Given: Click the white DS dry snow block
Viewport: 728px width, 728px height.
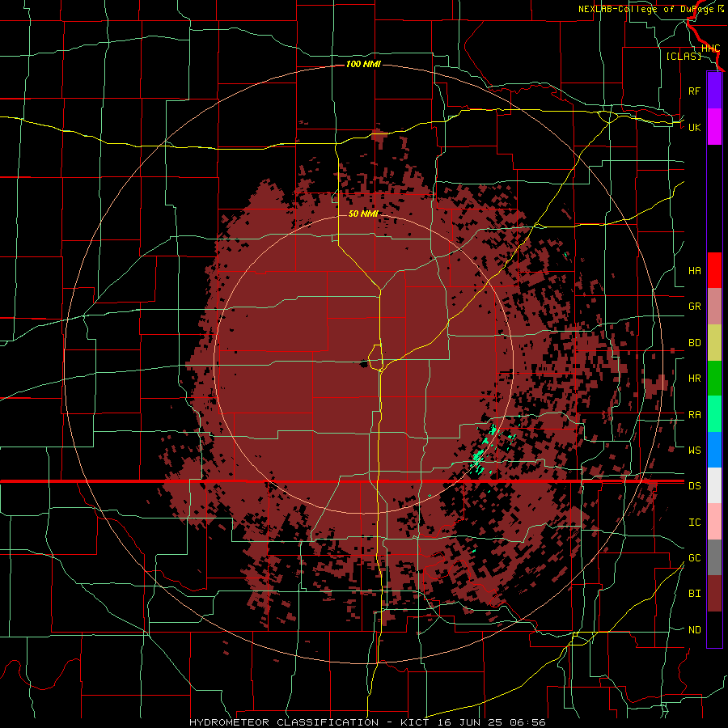Looking at the screenshot, I should pyautogui.click(x=714, y=485).
